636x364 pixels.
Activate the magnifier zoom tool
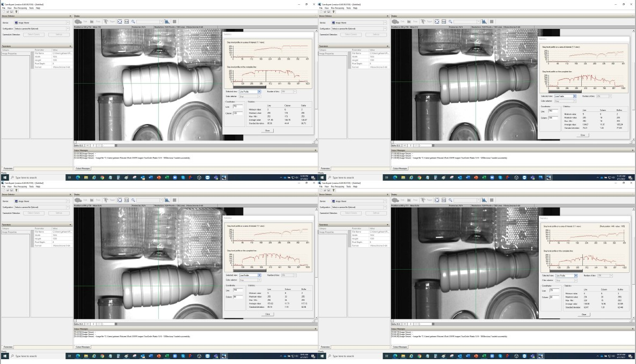coord(133,22)
